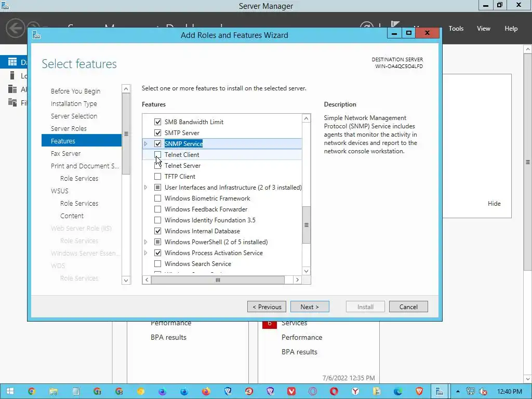
Task: Show hidden system tray icons
Action: pos(458,391)
